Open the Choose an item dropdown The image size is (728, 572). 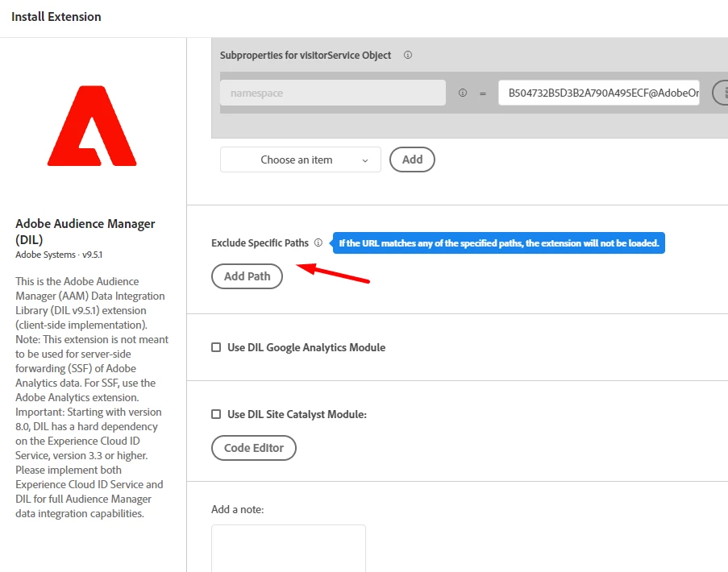pyautogui.click(x=301, y=160)
